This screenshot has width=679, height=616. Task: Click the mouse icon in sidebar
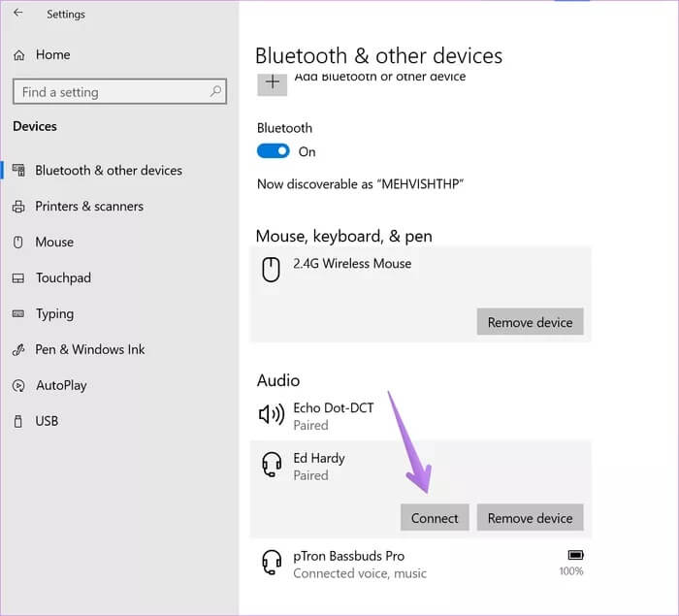pyautogui.click(x=18, y=242)
